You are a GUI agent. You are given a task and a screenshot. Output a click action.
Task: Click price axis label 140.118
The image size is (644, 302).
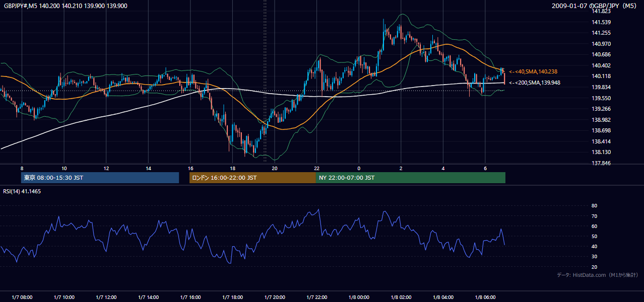click(x=602, y=76)
